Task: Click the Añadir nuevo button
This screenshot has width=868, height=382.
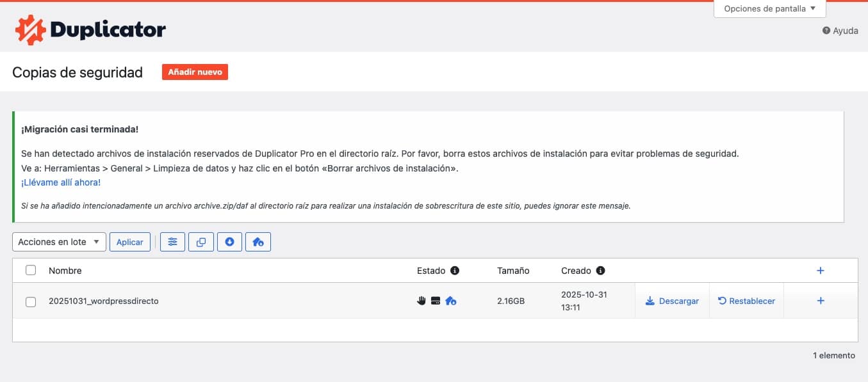Action: (195, 72)
